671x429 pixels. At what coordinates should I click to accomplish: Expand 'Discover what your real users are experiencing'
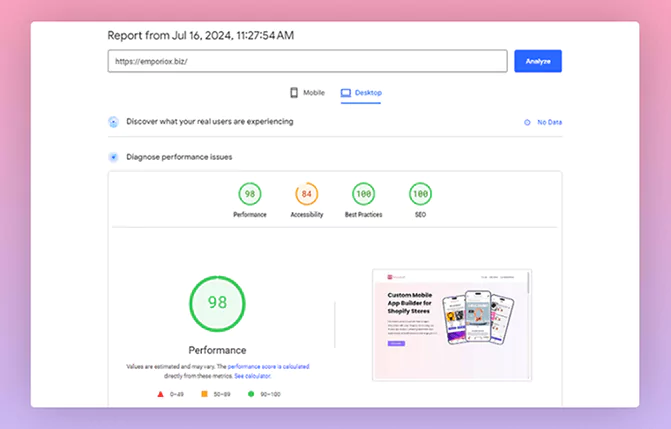[x=209, y=122]
